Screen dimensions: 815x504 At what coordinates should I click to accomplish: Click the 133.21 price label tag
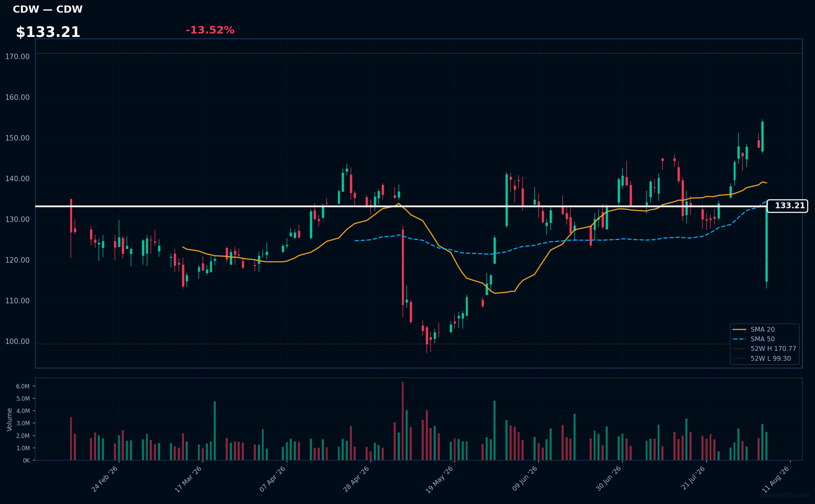787,206
